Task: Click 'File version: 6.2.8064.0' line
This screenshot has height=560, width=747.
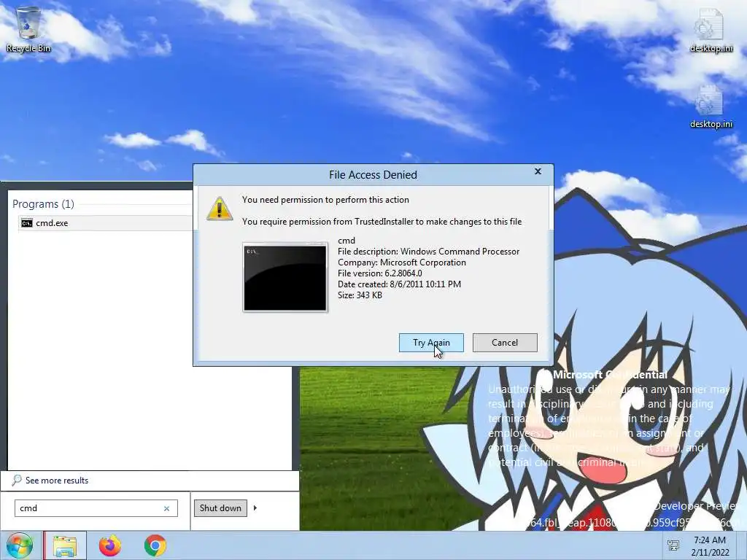Action: (x=379, y=273)
